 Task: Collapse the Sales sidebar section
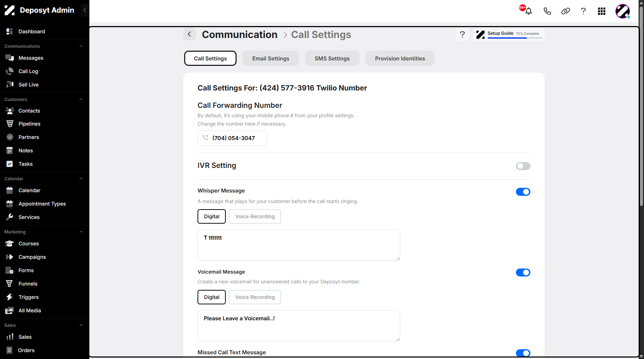point(81,325)
